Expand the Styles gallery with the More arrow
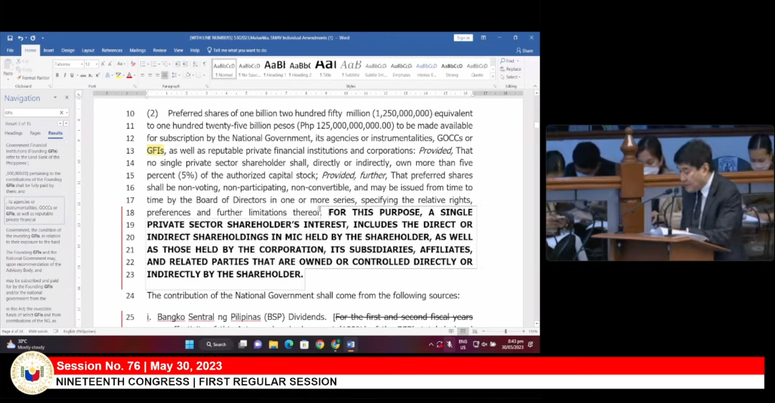The image size is (775, 403). click(x=492, y=77)
